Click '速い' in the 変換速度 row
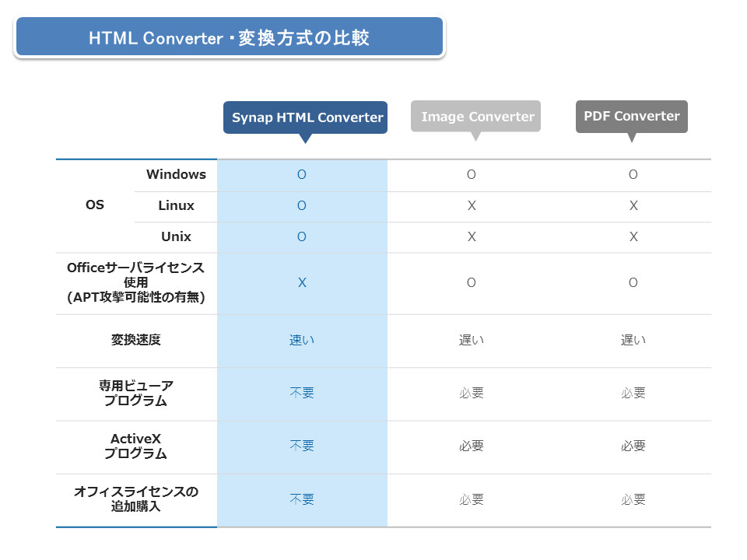 302,340
